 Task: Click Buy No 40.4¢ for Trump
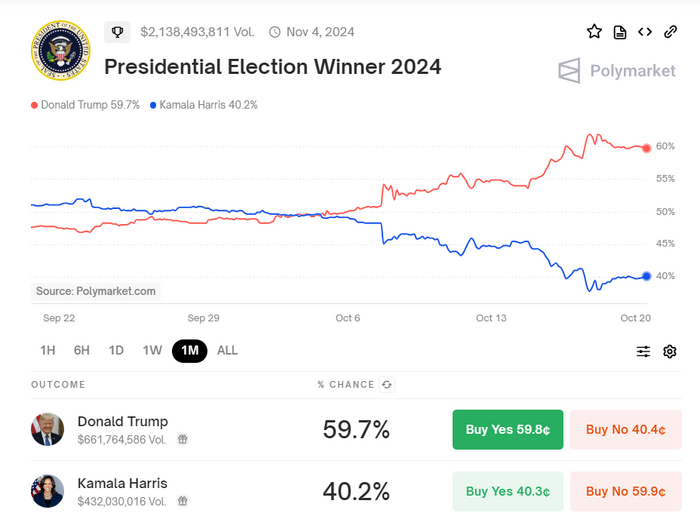(625, 429)
